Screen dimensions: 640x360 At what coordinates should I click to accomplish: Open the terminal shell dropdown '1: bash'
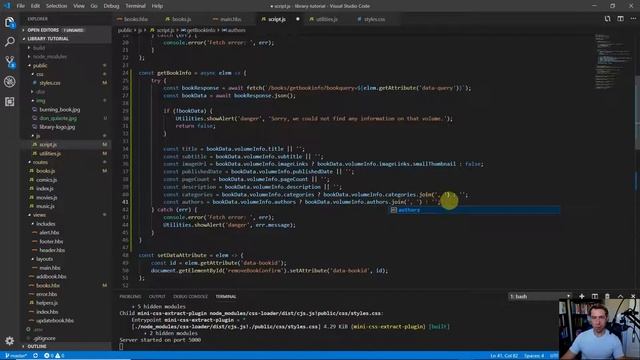[x=540, y=296]
